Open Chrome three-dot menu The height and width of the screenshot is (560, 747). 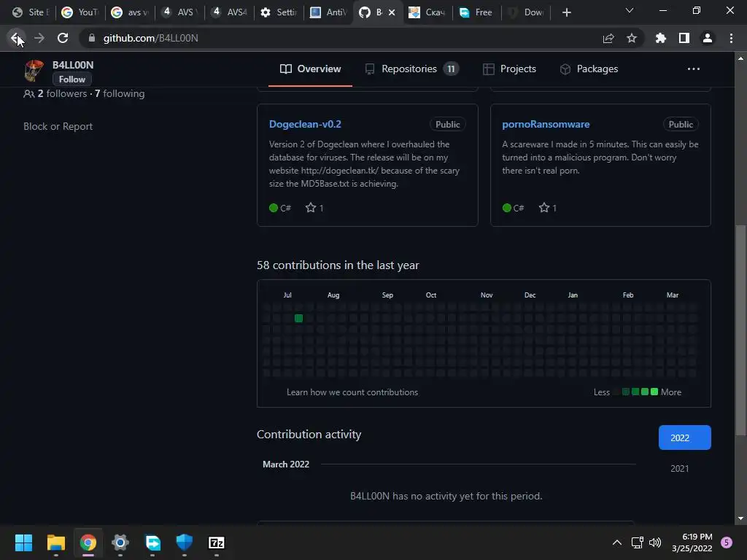[x=731, y=38]
